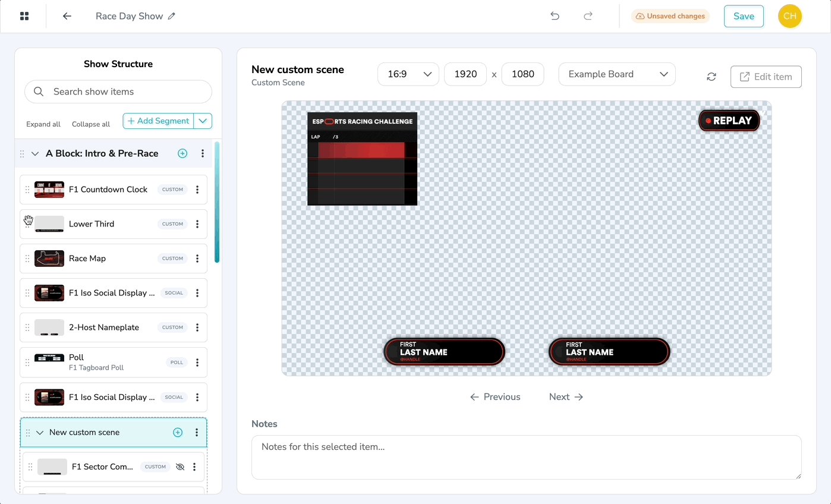Click the show structure scrollbar
Image resolution: width=831 pixels, height=504 pixels.
(217, 202)
